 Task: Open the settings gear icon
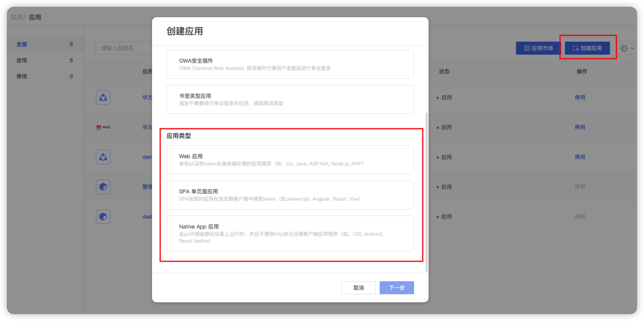tap(624, 48)
